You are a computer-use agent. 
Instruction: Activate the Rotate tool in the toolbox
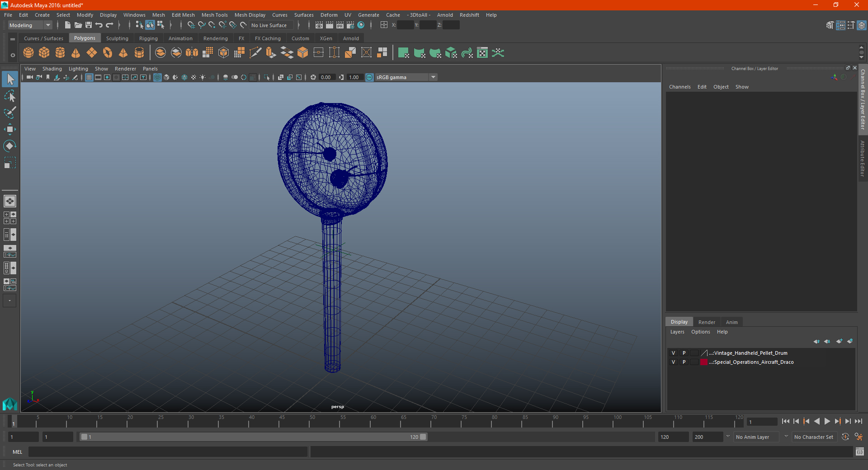click(10, 146)
